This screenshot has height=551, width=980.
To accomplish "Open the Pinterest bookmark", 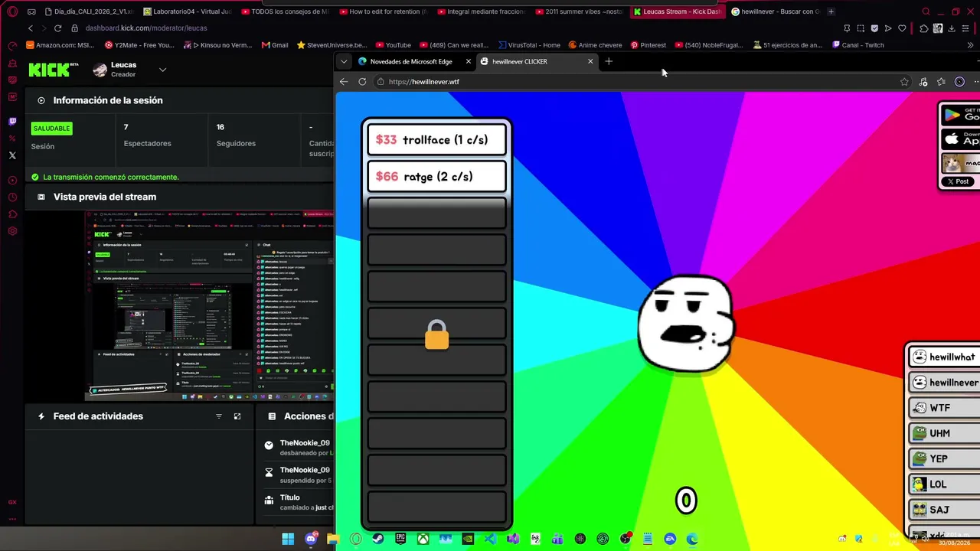I will click(x=648, y=45).
